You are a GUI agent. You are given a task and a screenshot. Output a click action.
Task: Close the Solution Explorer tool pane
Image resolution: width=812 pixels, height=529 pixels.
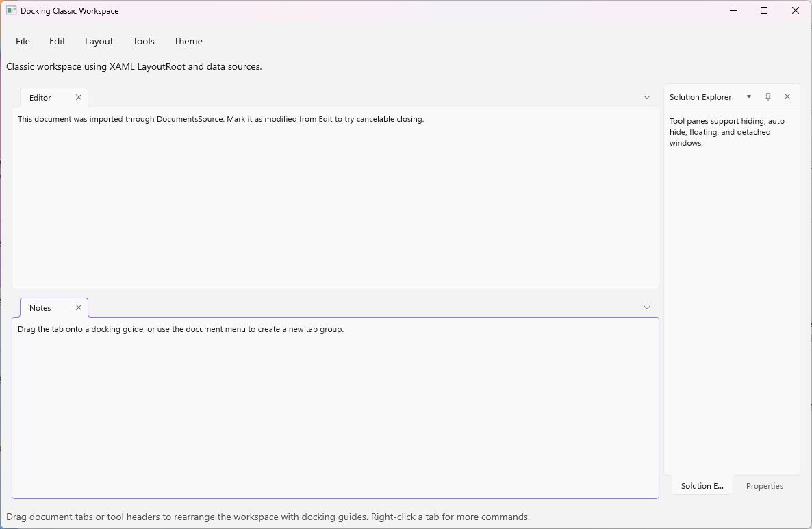tap(787, 96)
